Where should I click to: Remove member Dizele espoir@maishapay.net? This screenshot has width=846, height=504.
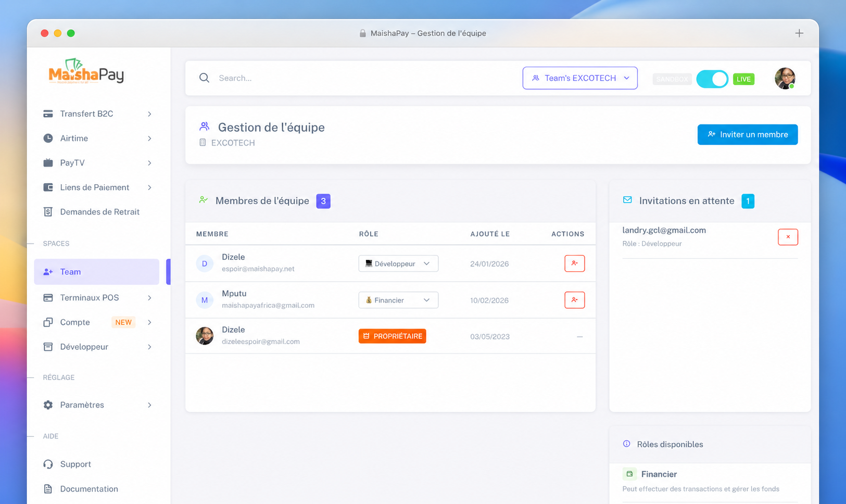coord(574,263)
